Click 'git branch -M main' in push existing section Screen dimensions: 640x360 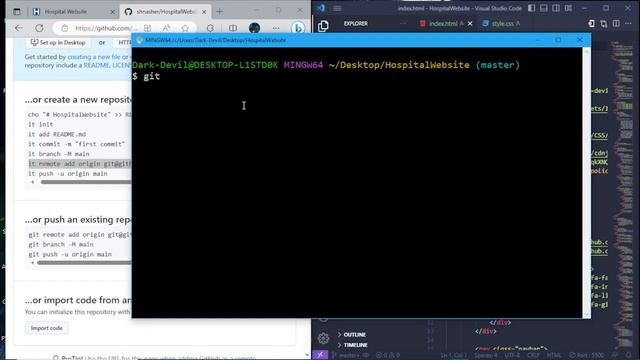(61, 244)
